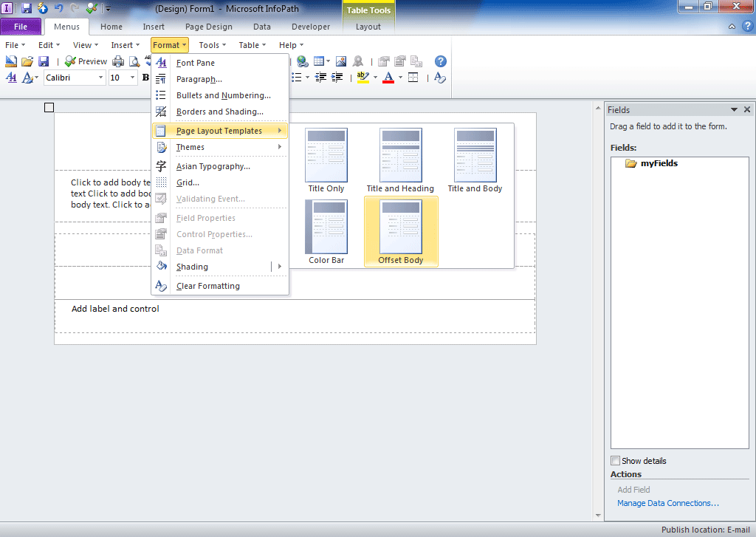The height and width of the screenshot is (537, 756).
Task: Select the Color Bar layout thumbnail
Action: pyautogui.click(x=326, y=232)
